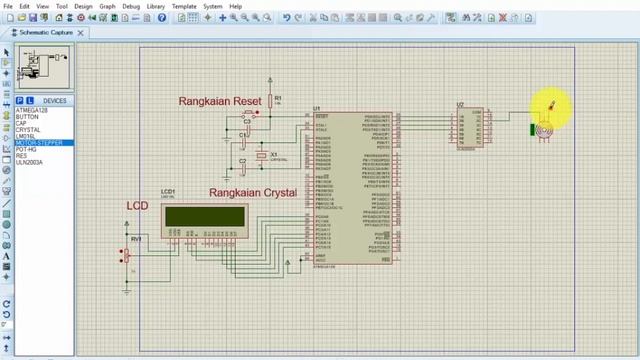Click the blue plus centre-view icon
Screen dimensions: 640x360
pos(222,18)
